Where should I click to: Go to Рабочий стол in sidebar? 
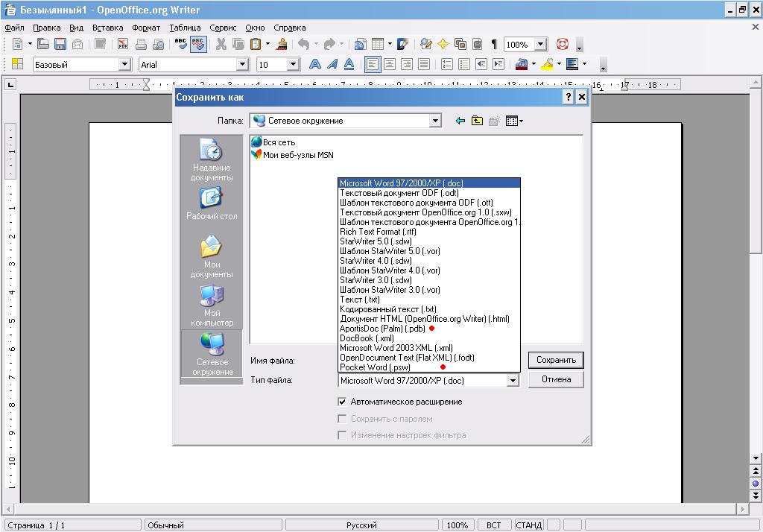(x=212, y=204)
